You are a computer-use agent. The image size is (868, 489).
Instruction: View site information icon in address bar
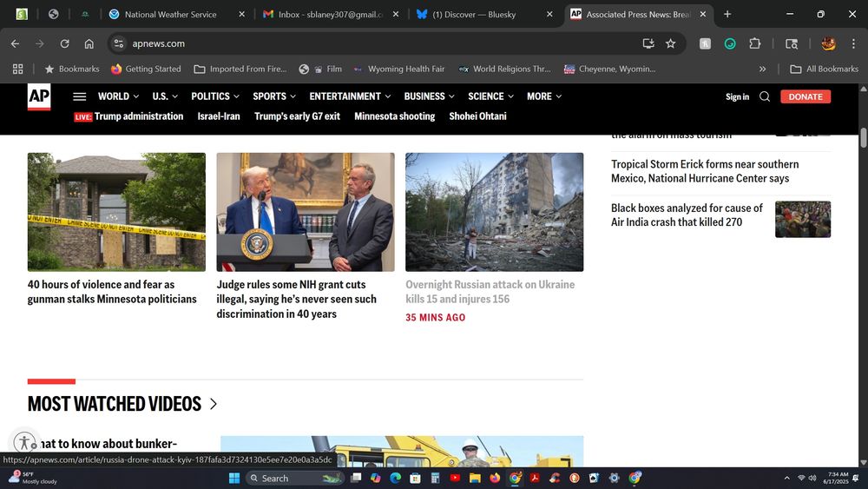point(118,43)
